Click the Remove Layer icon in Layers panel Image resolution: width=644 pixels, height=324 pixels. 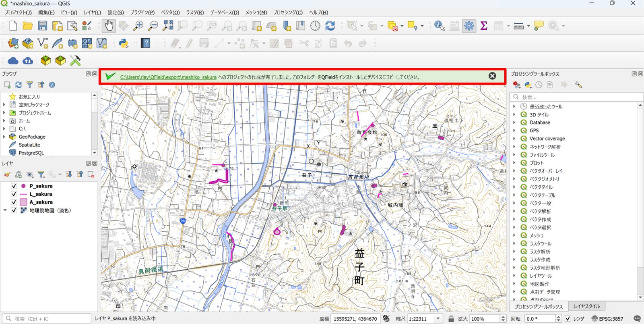click(x=91, y=174)
